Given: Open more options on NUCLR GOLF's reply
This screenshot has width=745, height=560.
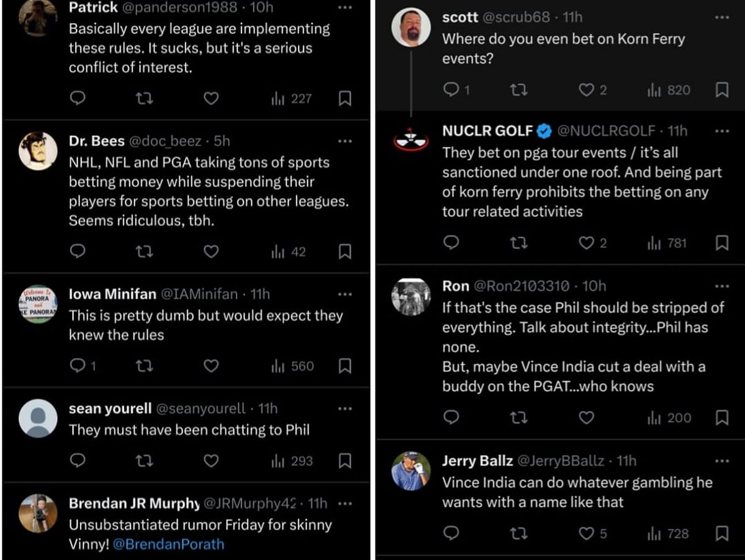Looking at the screenshot, I should 722,131.
